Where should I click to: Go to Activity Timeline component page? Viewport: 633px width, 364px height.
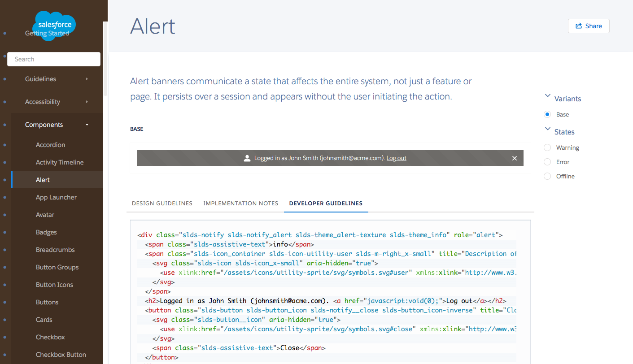(x=60, y=162)
